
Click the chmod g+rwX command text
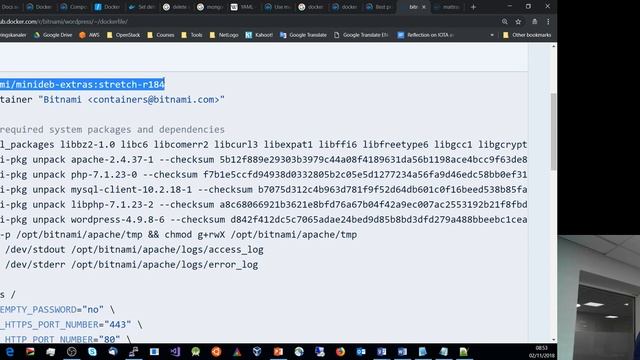coord(195,235)
